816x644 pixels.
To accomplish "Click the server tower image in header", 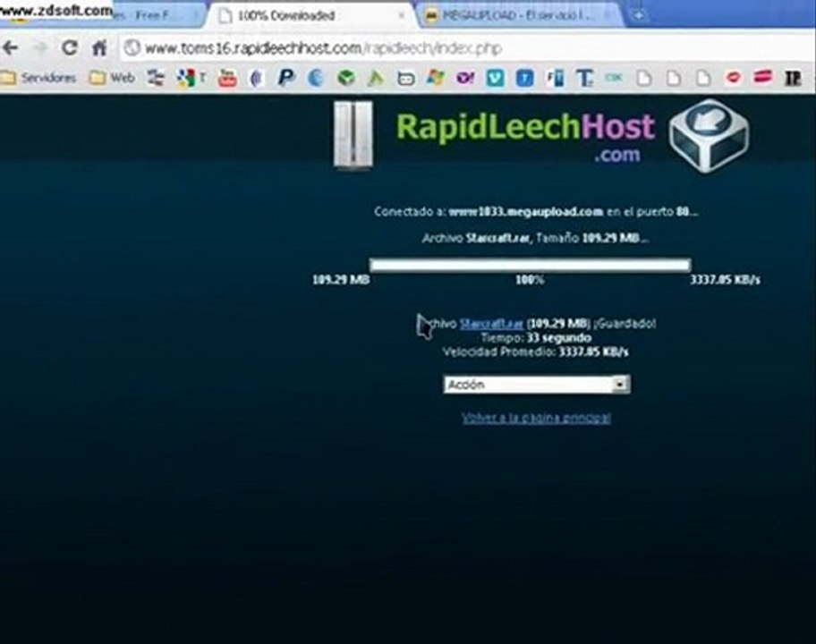I will [x=353, y=136].
